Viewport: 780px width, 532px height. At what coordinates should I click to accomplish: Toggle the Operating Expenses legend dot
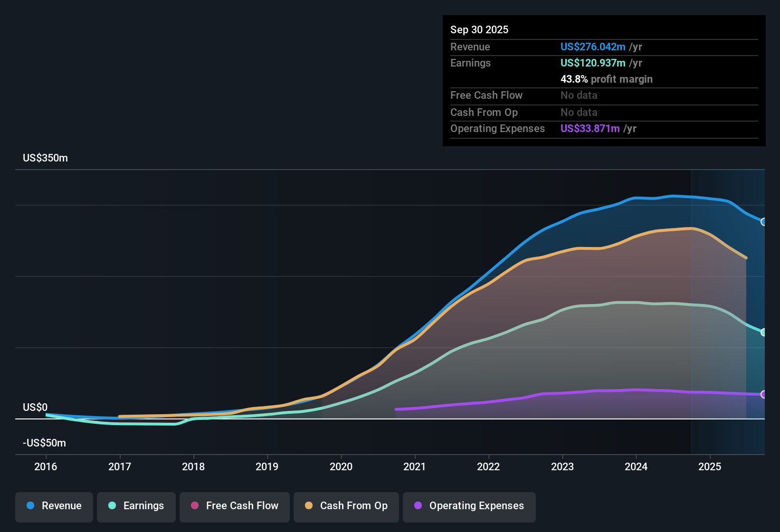[417, 506]
